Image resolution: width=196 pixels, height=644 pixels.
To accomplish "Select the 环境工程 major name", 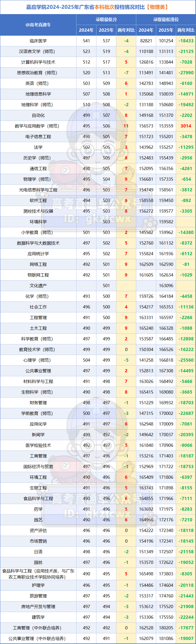I will tap(38, 477).
